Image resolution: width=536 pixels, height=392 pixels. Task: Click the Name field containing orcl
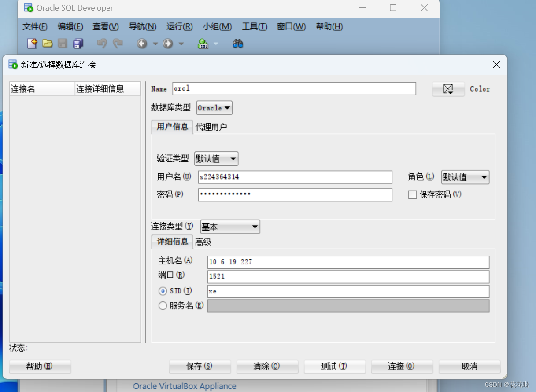pos(294,88)
